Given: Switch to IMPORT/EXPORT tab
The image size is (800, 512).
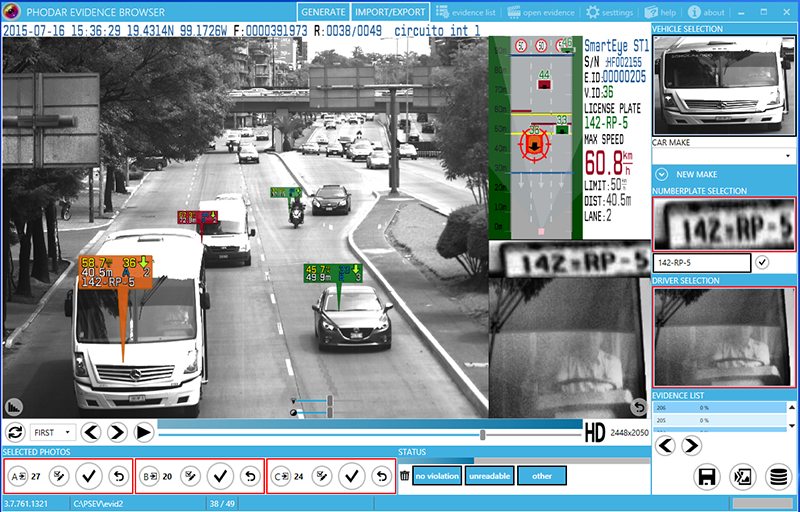Looking at the screenshot, I should click(x=390, y=12).
